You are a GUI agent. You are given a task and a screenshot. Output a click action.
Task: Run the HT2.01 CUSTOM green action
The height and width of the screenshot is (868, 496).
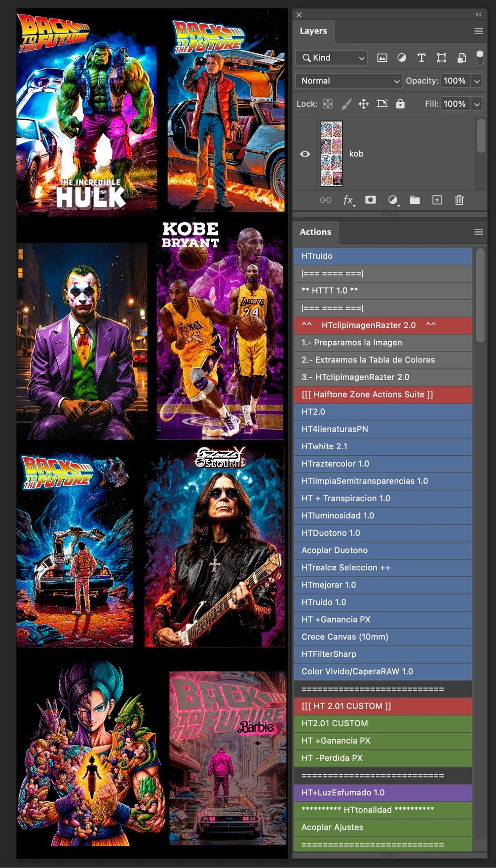tap(383, 723)
